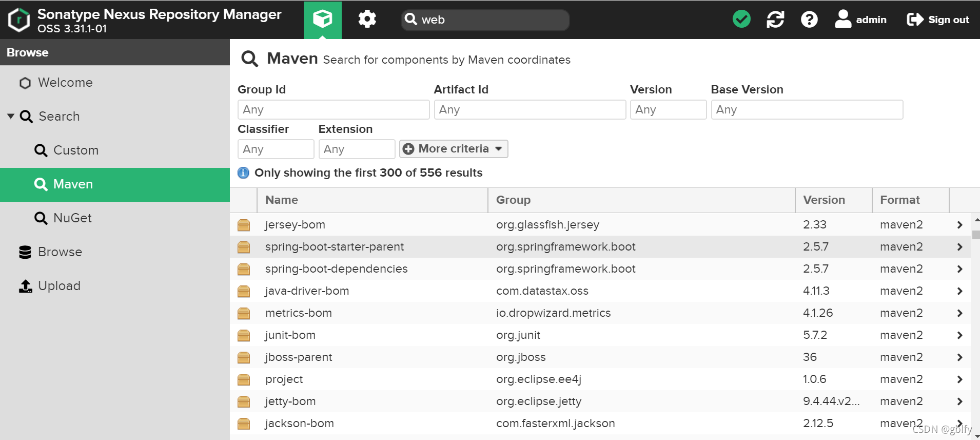Select the org.glassfish.jersey group cell
Screen dimensions: 980x440
click(x=547, y=225)
